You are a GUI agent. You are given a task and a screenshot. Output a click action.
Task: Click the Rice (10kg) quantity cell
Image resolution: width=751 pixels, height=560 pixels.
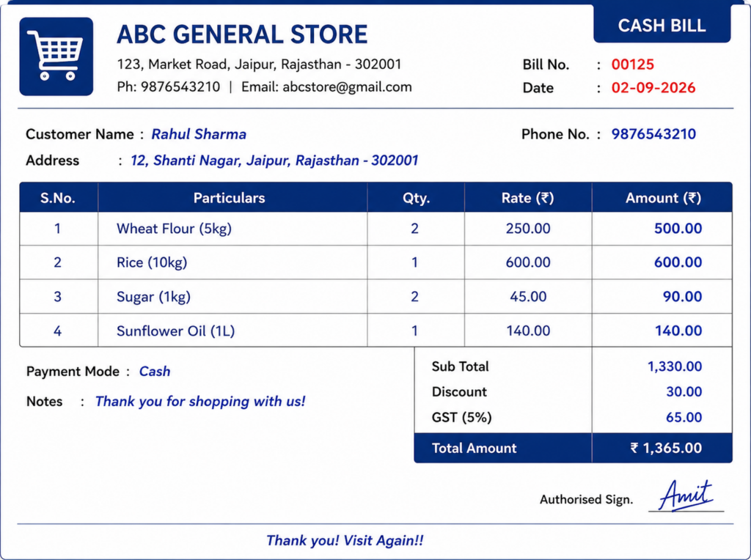tap(415, 262)
